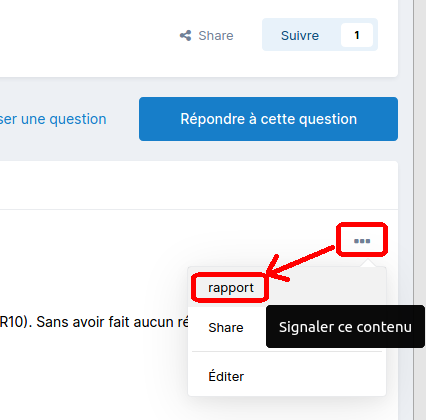Choose Share from the post dropdown menu
Screen dimensions: 426x420
pyautogui.click(x=226, y=327)
